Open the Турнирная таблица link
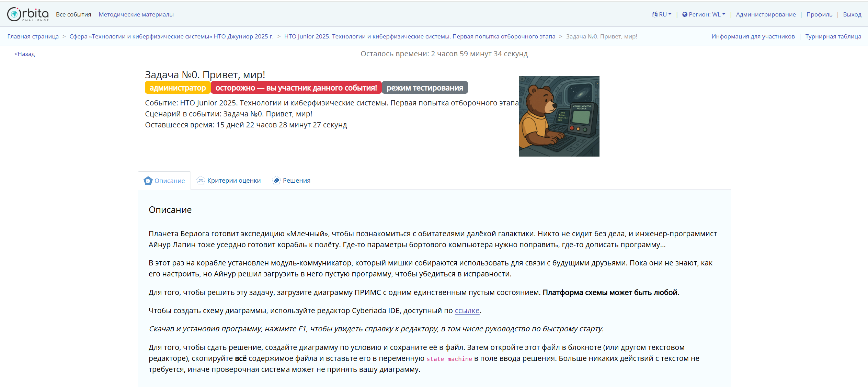This screenshot has width=868, height=388. [833, 36]
